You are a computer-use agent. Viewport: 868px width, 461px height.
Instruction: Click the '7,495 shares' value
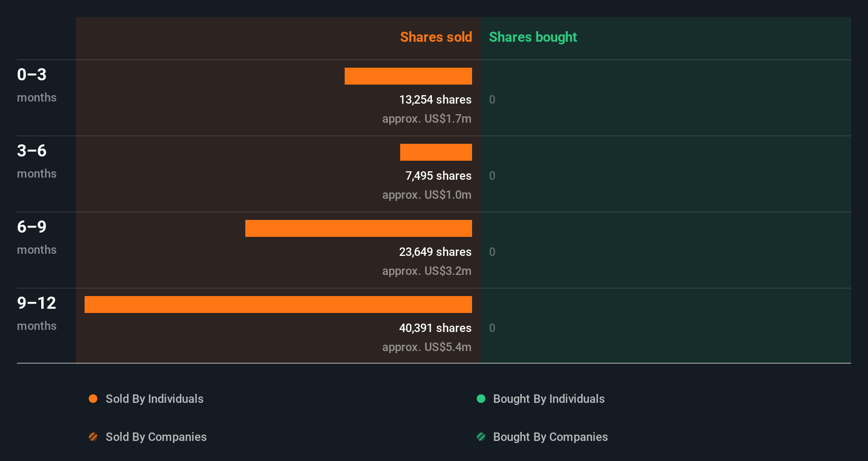click(x=438, y=176)
